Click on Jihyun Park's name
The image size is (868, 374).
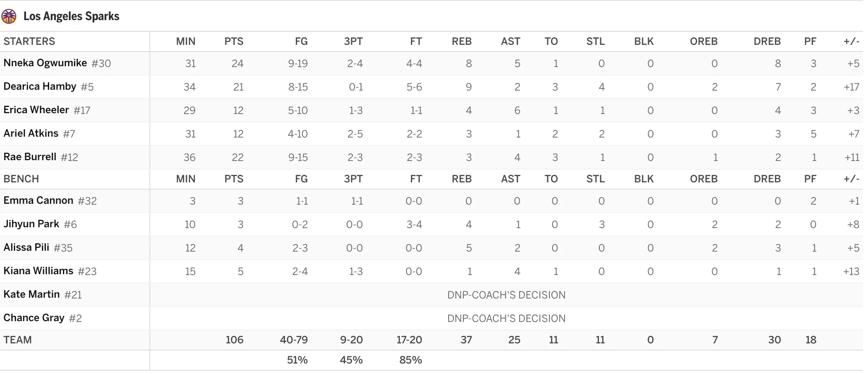(x=31, y=224)
